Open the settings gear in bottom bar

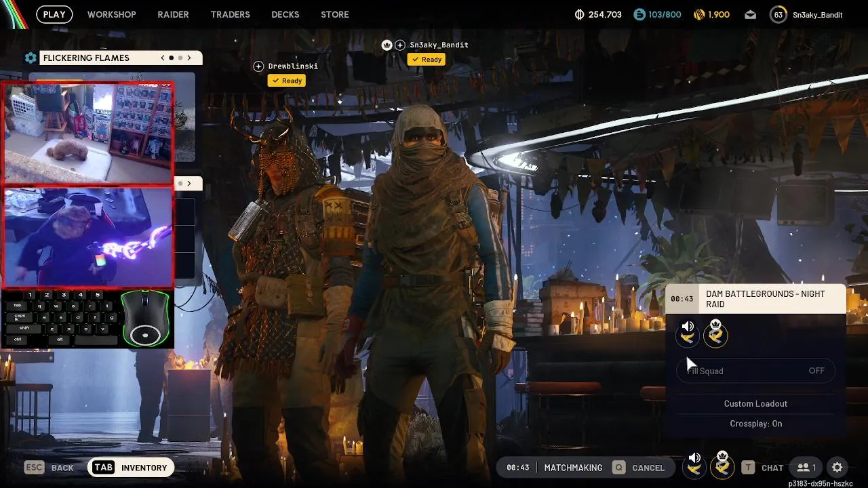[x=837, y=468]
